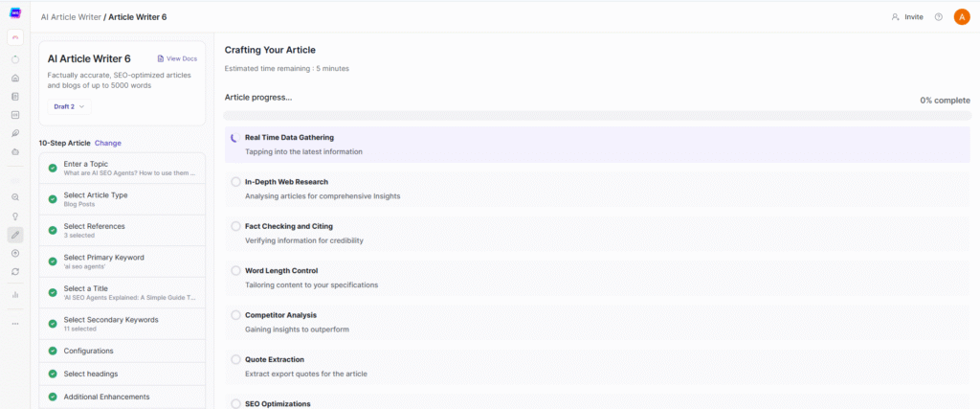Click the magnifier search sidebar icon
Screen dimensions: 980x409
(15, 197)
